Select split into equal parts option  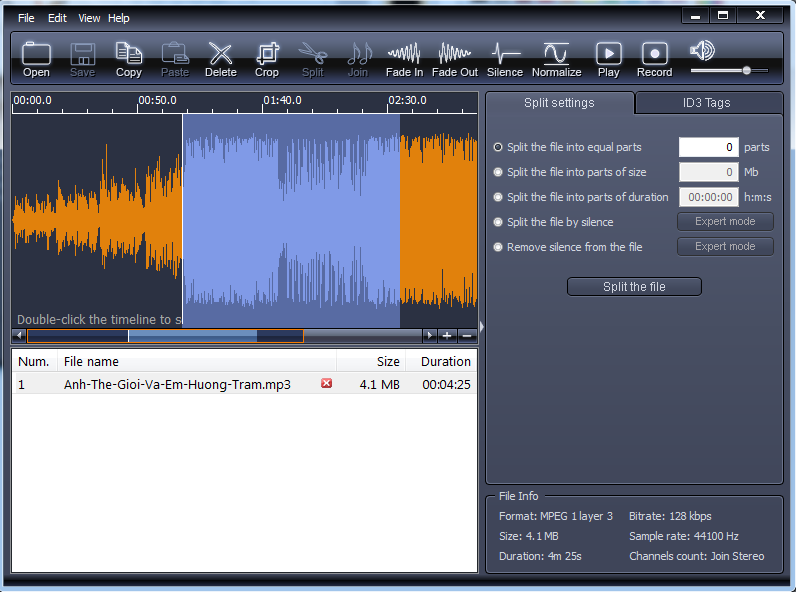coord(498,147)
